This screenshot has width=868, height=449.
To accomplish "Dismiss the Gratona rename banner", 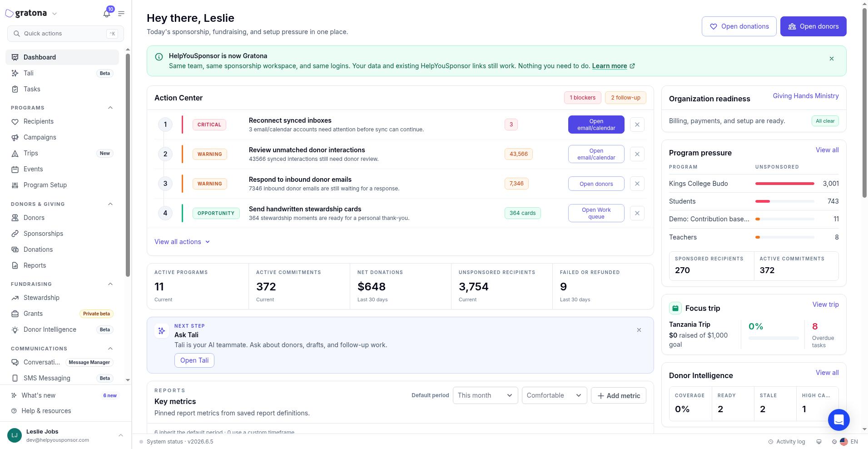I will pyautogui.click(x=832, y=59).
